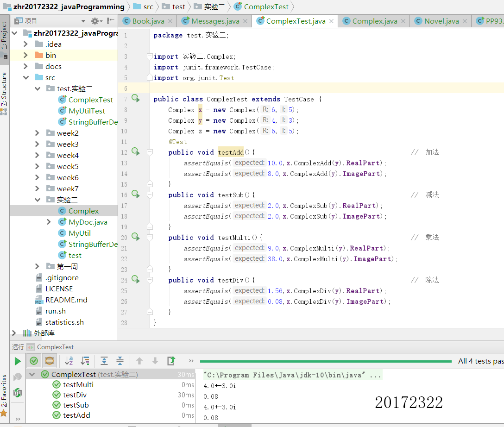Toggle show ignored tests filter

pos(50,361)
